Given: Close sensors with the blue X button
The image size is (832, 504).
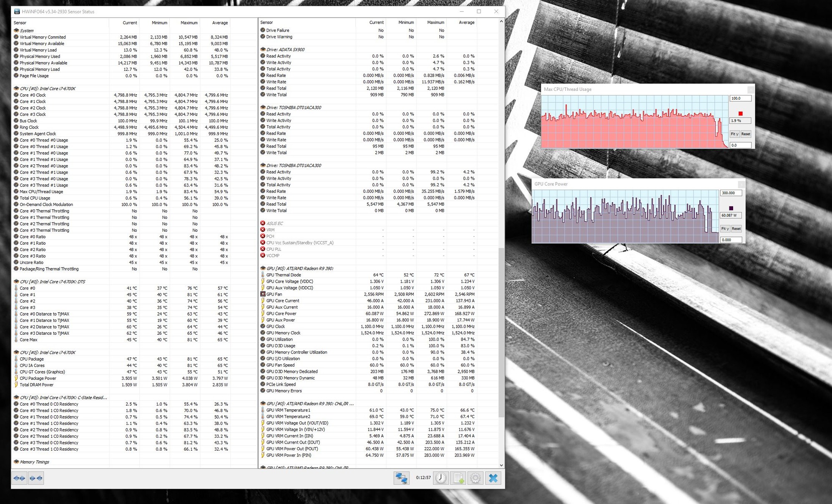Looking at the screenshot, I should 493,478.
